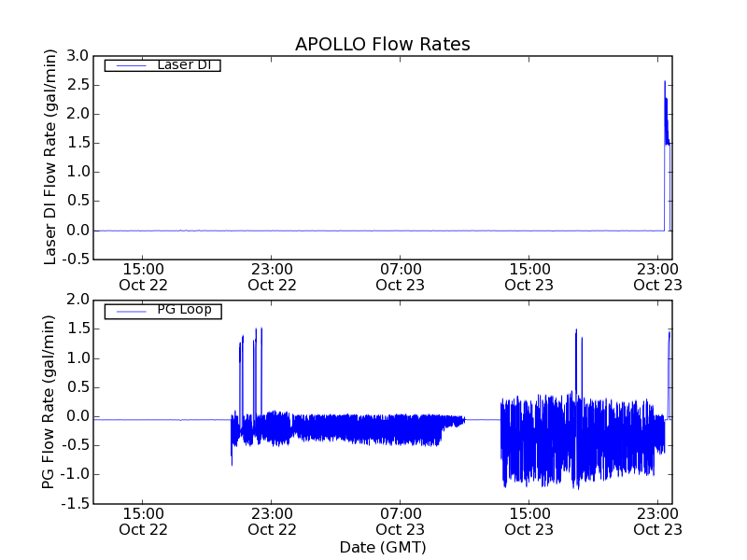Click the Laser DI spike peak near 2.5
Image resolution: width=747 pixels, height=560 pixels.
click(x=665, y=82)
